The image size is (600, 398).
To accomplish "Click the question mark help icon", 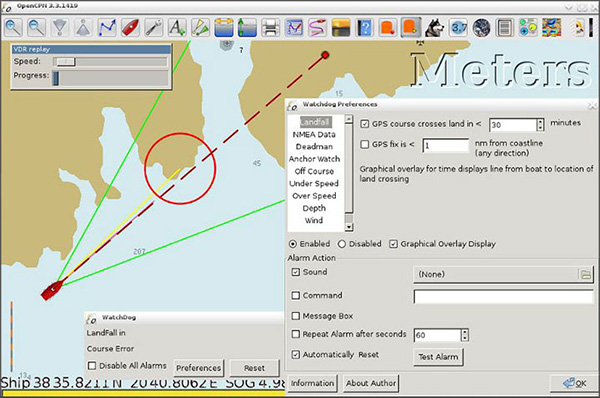I will 364,28.
